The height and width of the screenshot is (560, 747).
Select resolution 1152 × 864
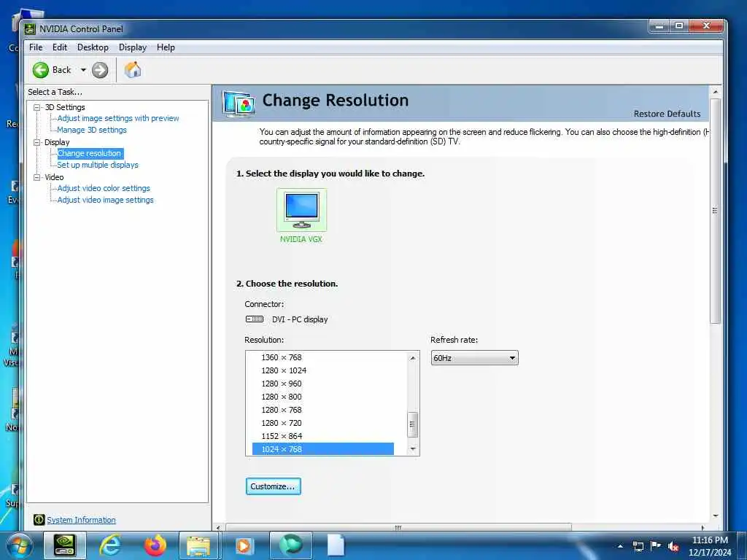point(323,436)
